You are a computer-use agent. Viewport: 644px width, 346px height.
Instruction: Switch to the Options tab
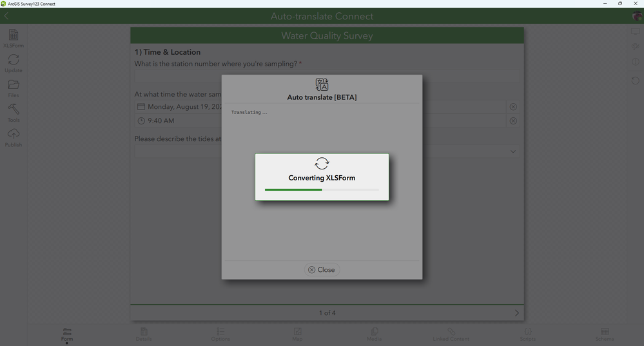coord(220,334)
